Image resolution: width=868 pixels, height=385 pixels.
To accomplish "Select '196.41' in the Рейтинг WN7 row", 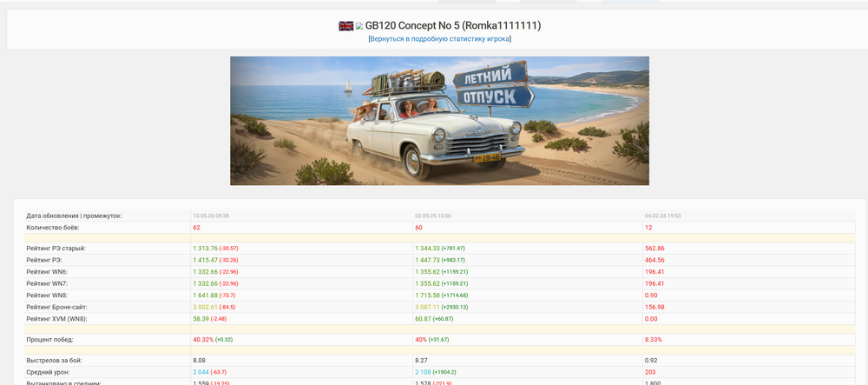I will pos(654,283).
